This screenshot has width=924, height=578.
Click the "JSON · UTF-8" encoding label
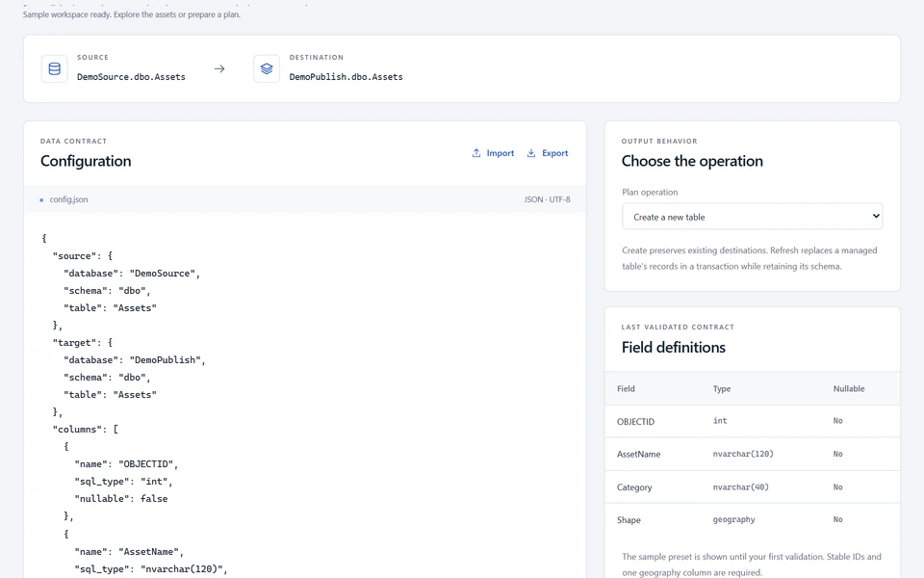pyautogui.click(x=547, y=199)
